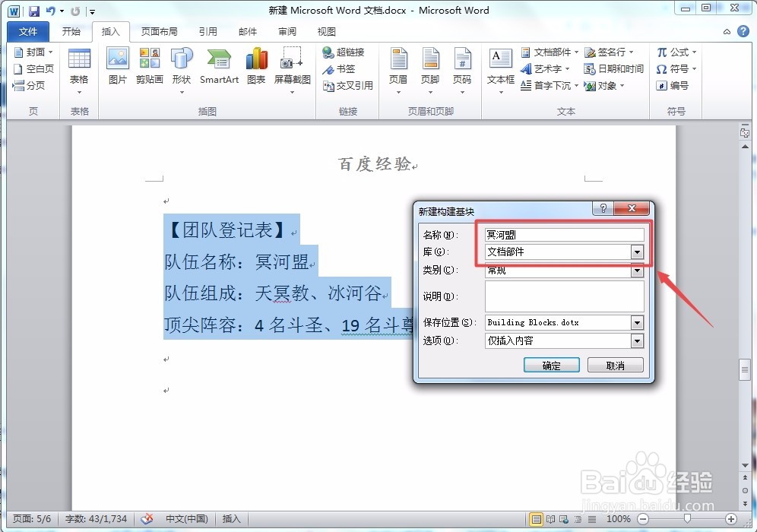757x532 pixels.
Task: Switch to the 开始 (Home) tab
Action: pyautogui.click(x=71, y=31)
